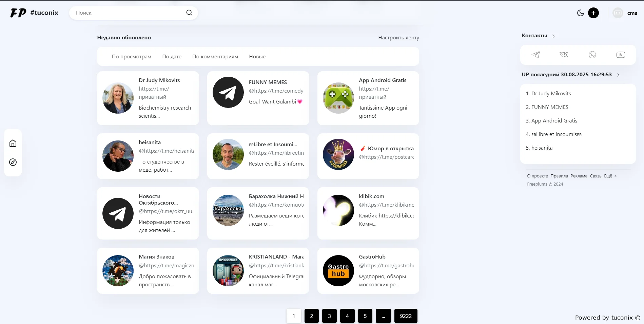
Task: Open the YouTube contact icon
Action: [x=621, y=55]
